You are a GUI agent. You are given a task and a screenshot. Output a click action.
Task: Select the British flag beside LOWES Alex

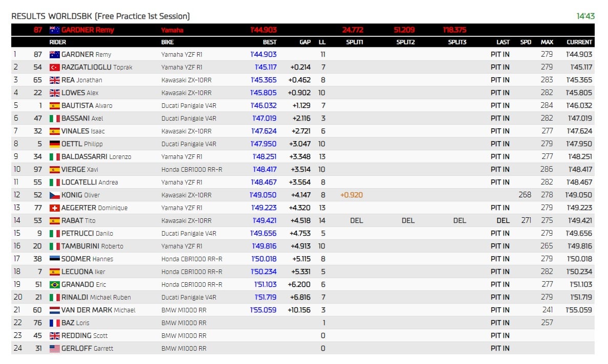(55, 93)
